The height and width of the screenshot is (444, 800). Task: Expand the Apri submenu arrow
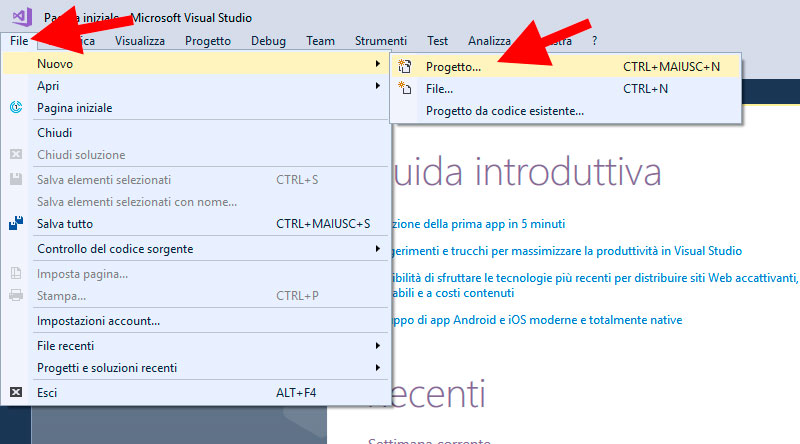[378, 86]
